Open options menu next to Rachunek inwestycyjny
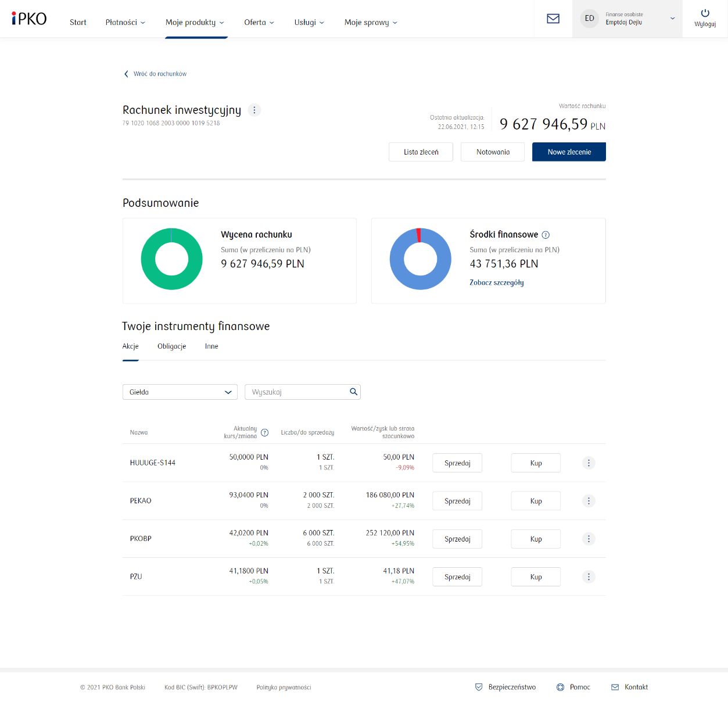The image size is (728, 702). (x=254, y=110)
